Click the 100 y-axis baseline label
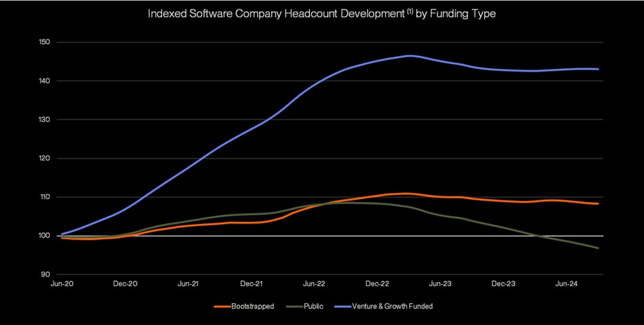 point(44,235)
